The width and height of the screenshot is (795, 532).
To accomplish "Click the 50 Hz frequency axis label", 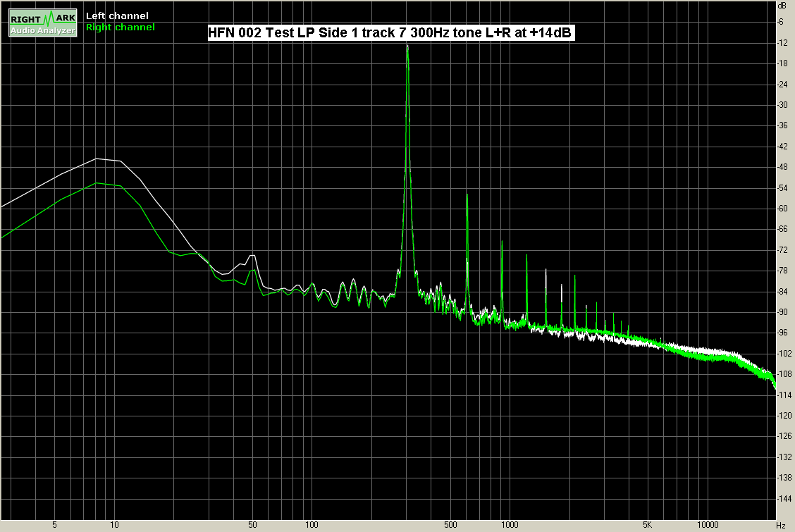I will click(252, 525).
